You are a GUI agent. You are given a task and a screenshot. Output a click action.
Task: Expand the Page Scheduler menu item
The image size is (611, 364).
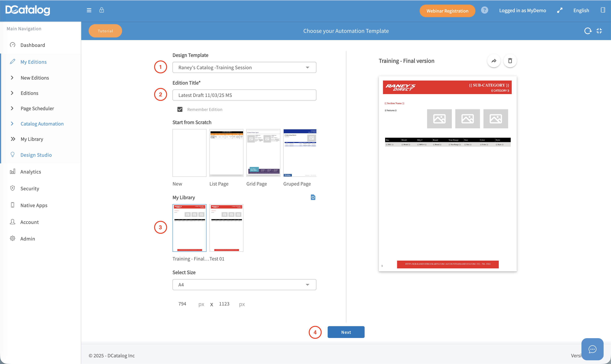(x=37, y=108)
